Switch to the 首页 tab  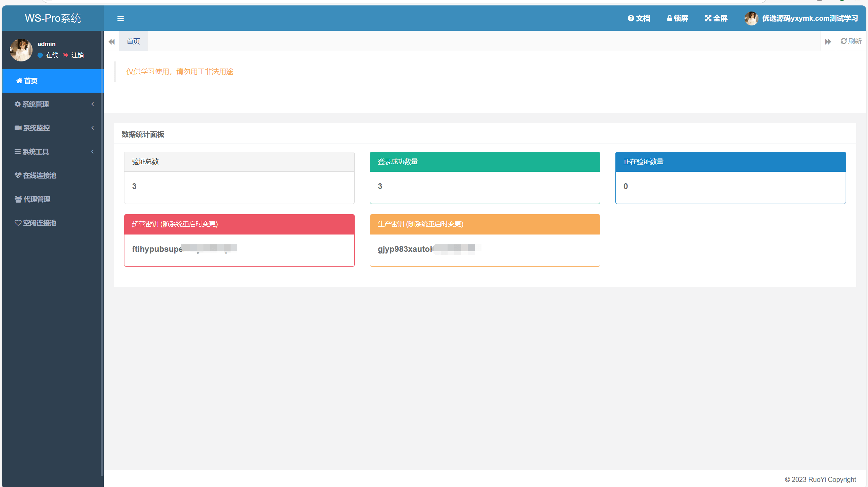point(133,41)
